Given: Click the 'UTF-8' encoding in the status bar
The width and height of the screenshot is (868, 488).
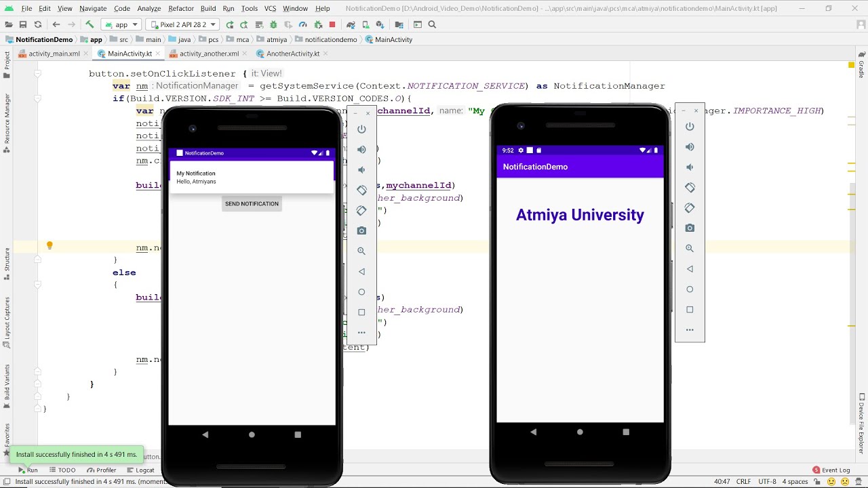Looking at the screenshot, I should click(x=767, y=482).
